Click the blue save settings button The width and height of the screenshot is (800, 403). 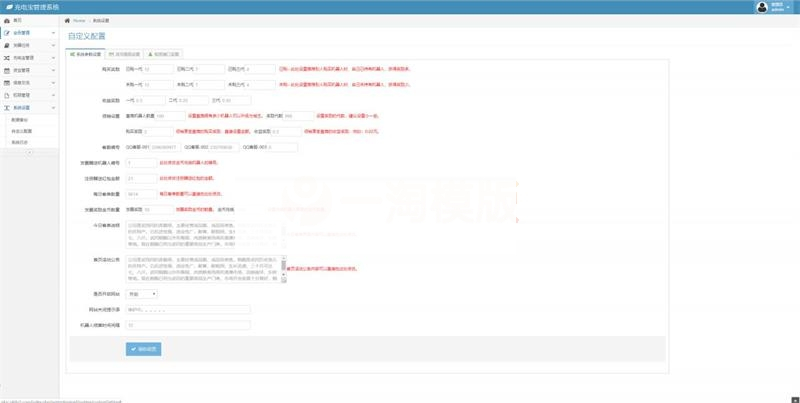pos(143,349)
